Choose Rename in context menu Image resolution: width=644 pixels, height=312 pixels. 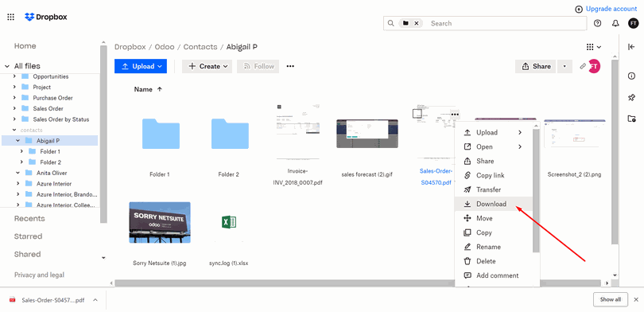click(493, 247)
